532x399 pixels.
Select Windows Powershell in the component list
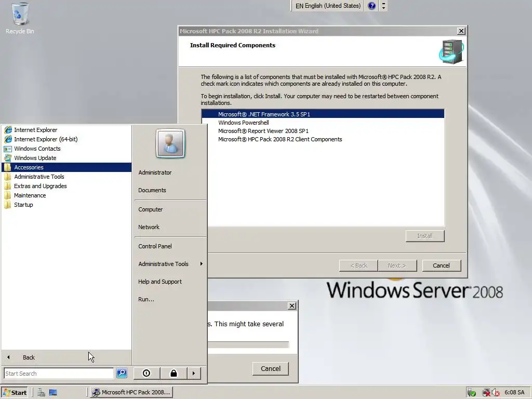[x=323, y=123]
